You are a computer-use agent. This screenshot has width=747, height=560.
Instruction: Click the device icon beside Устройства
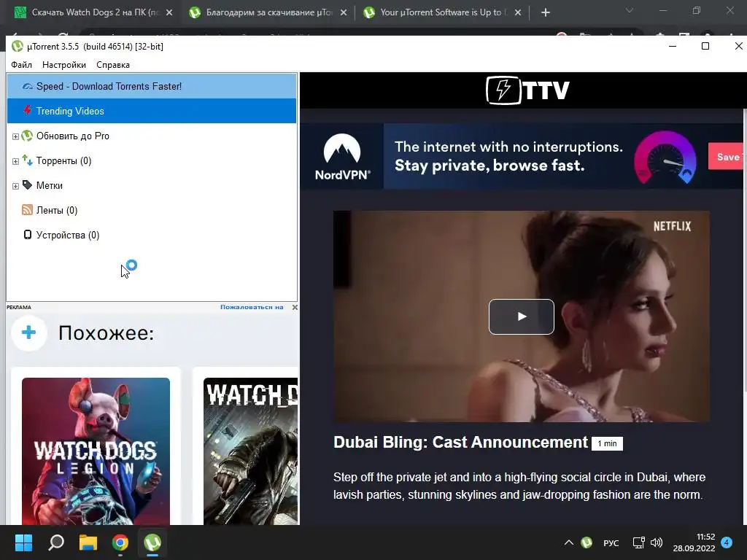[x=28, y=235]
